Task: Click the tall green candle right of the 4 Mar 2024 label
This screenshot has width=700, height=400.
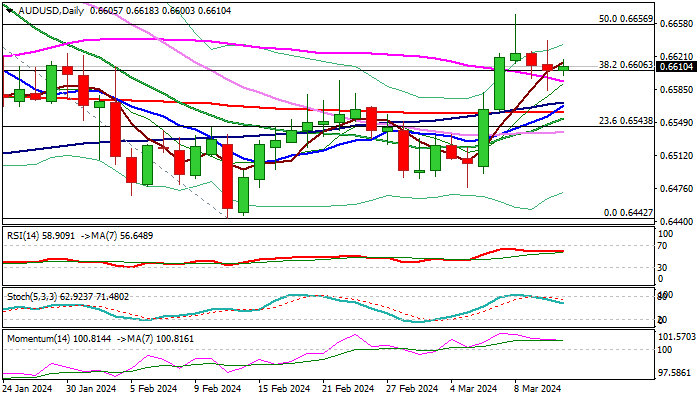Action: tap(483, 138)
